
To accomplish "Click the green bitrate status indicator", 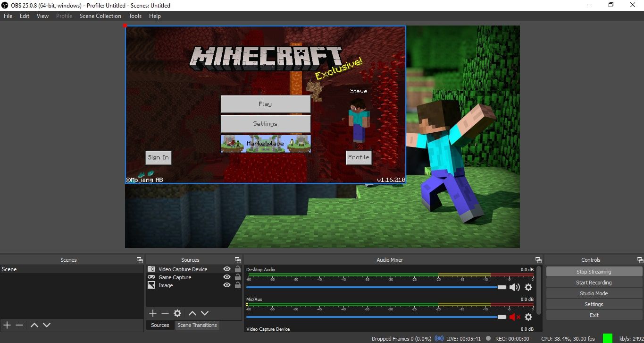I will click(x=608, y=338).
